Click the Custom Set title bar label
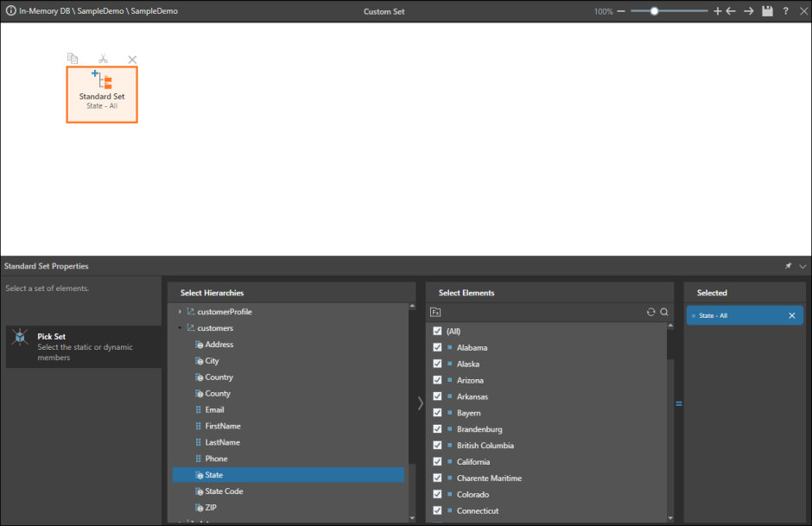 384,11
